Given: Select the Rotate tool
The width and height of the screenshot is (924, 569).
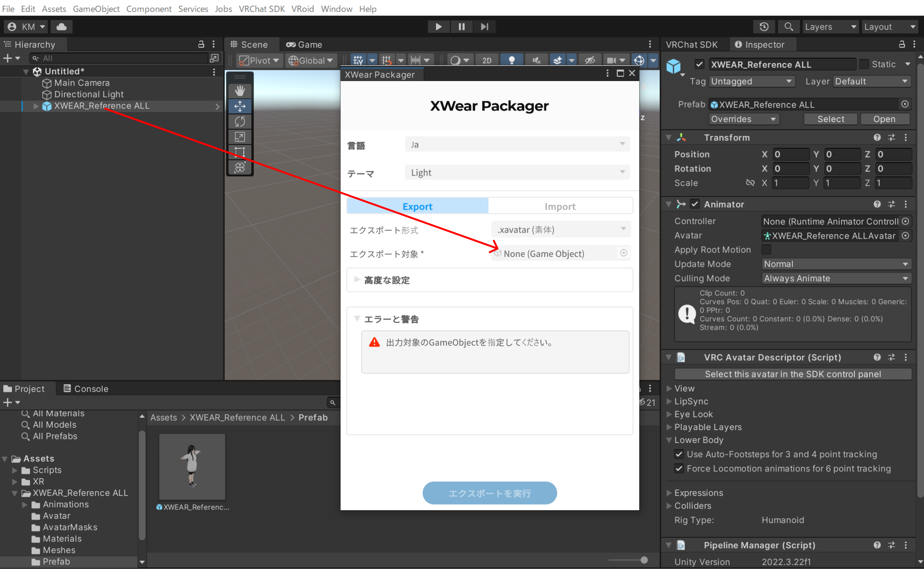Looking at the screenshot, I should 240,122.
